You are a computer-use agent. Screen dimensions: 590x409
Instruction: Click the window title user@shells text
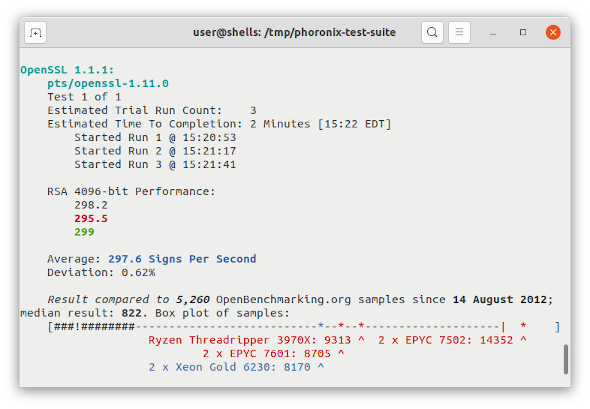click(294, 32)
